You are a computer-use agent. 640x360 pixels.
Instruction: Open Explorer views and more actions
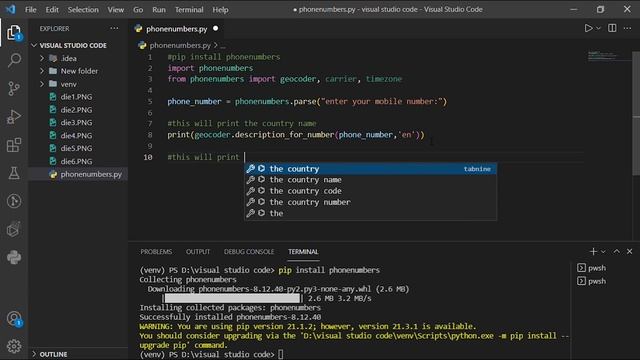(x=114, y=28)
